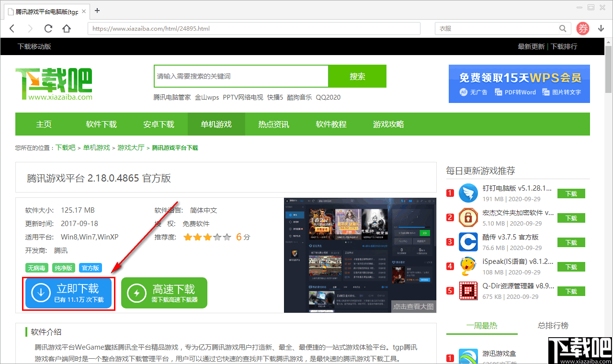613x364 pixels.
Task: Click the 游迅游戏盒 icon at bottom right
Action: pos(468,356)
